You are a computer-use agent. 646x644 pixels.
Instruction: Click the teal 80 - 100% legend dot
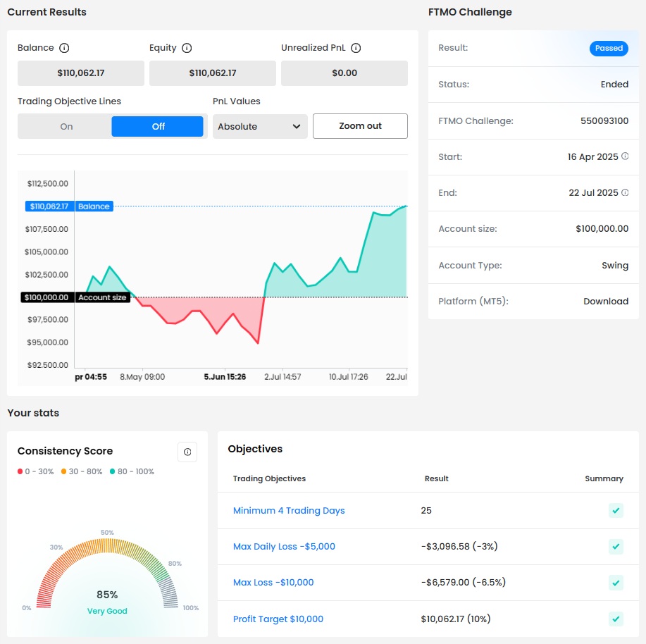click(113, 471)
